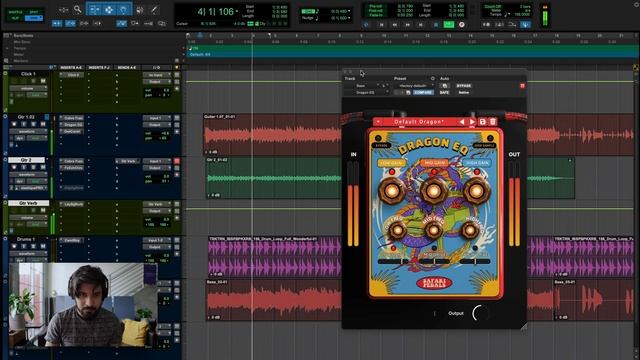The image size is (640, 360).
Task: Click the High Freq knob on Dragon EQ
Action: [470, 230]
